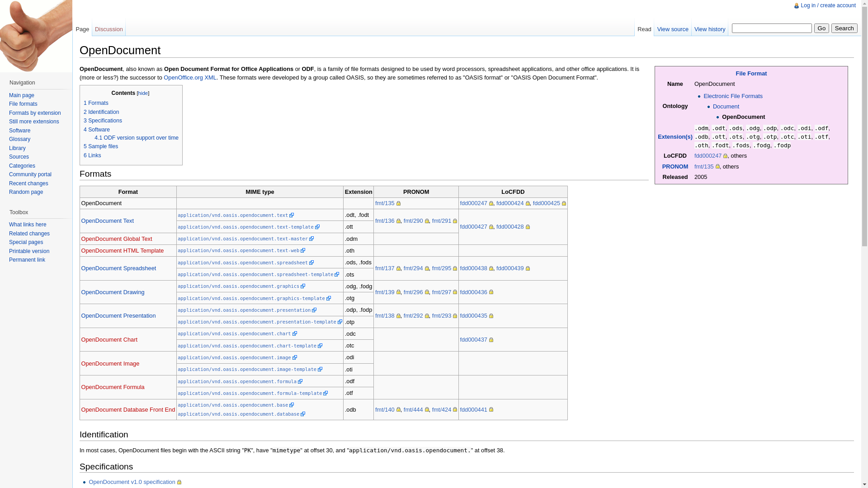Viewport: 868px width, 488px height.
Task: Open PRONOM label link in infobox
Action: coord(675,167)
